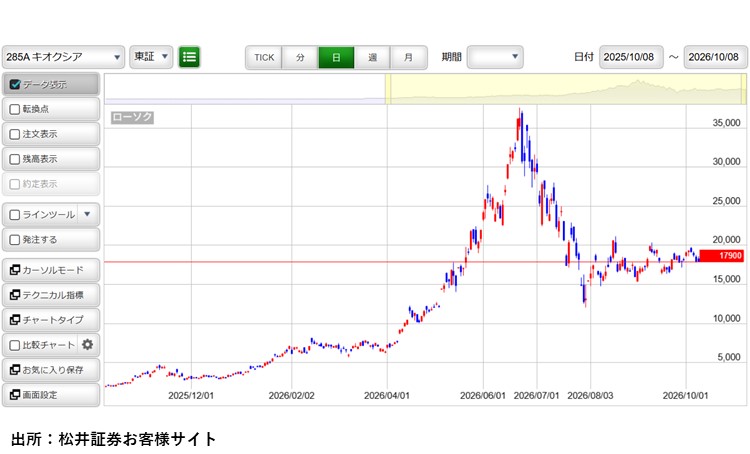This screenshot has height=454, width=750.
Task: Click the 25,000 price axis label
Action: pos(726,201)
